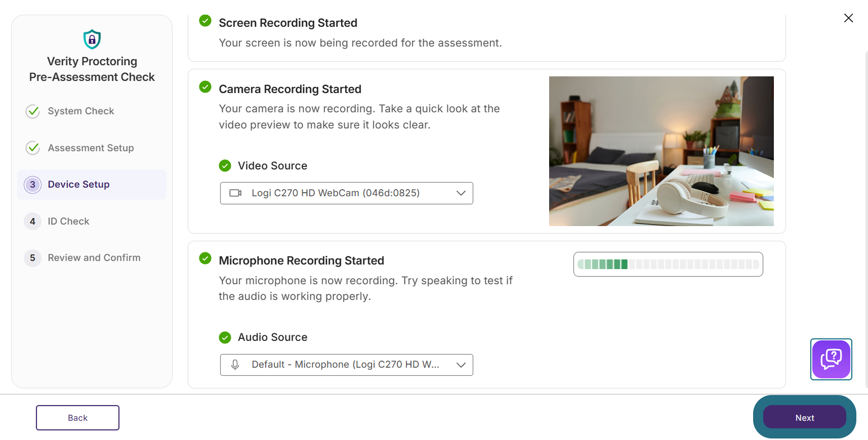
Task: Click the step 3 number badge
Action: 32,185
